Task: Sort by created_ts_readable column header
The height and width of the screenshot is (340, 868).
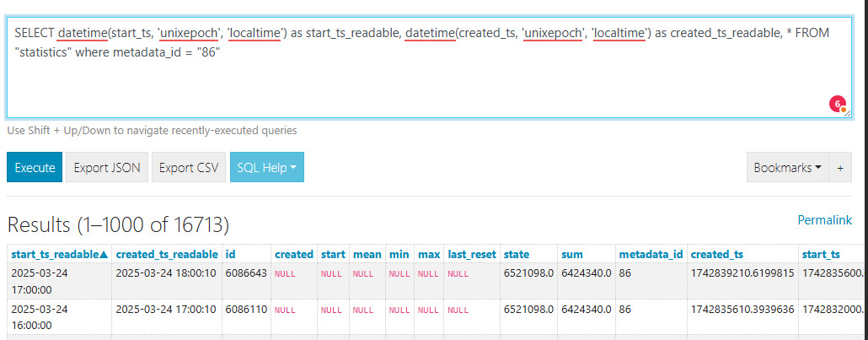Action: [x=166, y=254]
